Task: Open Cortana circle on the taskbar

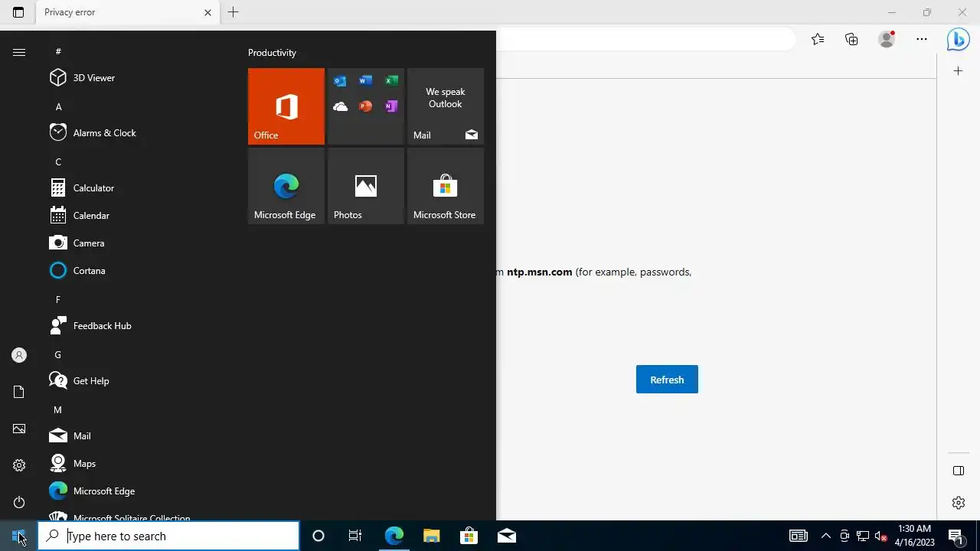Action: coord(318,536)
